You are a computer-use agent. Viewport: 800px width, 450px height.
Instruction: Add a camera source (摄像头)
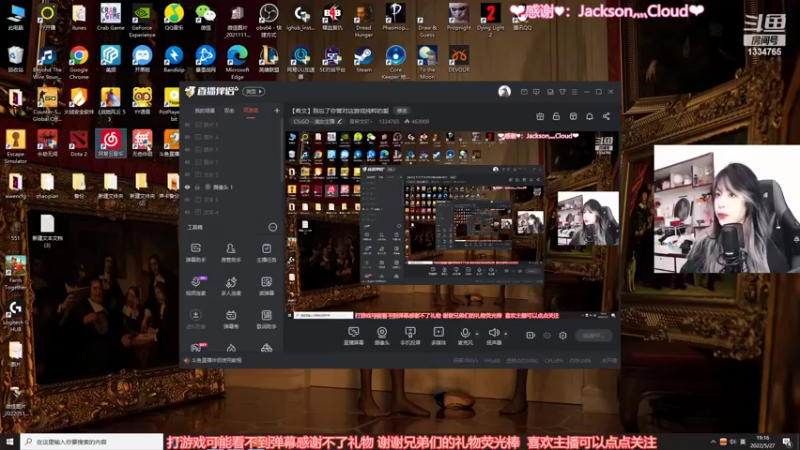pos(382,336)
